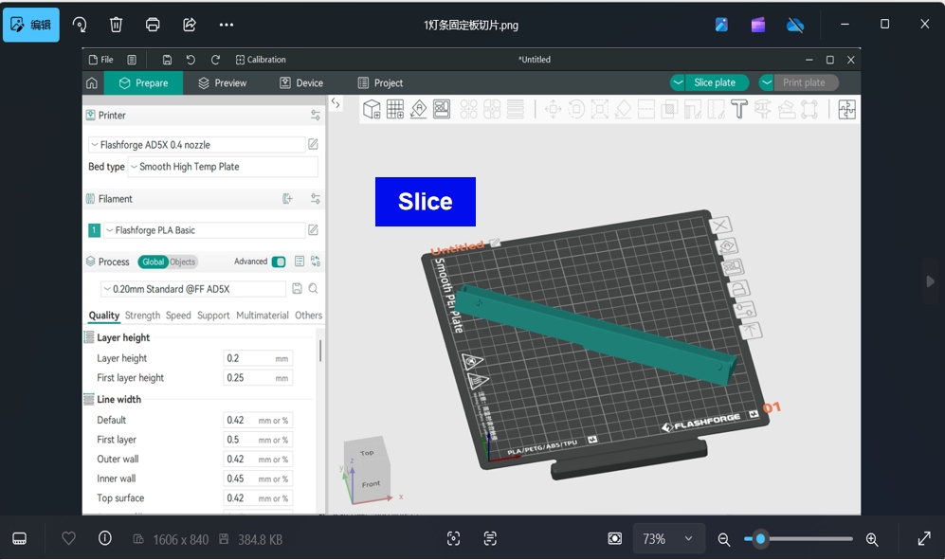Show image file info
The width and height of the screenshot is (945, 560).
pyautogui.click(x=105, y=538)
